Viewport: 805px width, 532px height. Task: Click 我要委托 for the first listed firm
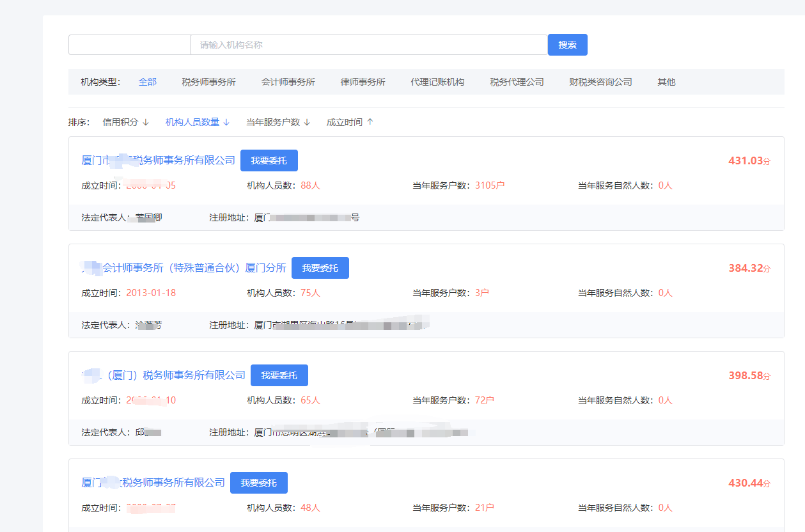click(269, 160)
